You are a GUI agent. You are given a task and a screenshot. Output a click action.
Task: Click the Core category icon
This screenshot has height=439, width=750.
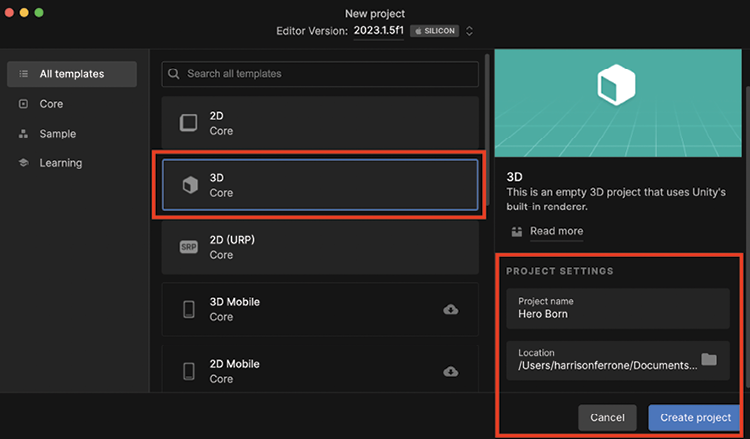click(x=23, y=104)
